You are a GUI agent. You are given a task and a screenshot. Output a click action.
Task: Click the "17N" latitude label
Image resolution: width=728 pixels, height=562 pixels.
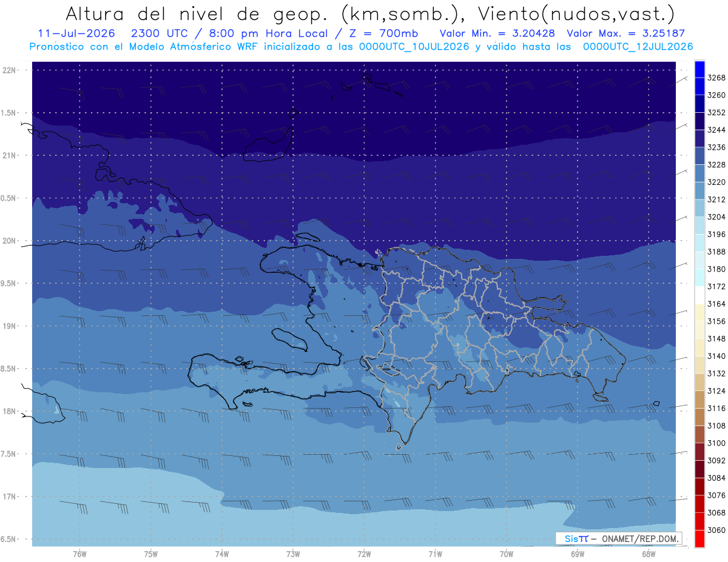pyautogui.click(x=10, y=497)
